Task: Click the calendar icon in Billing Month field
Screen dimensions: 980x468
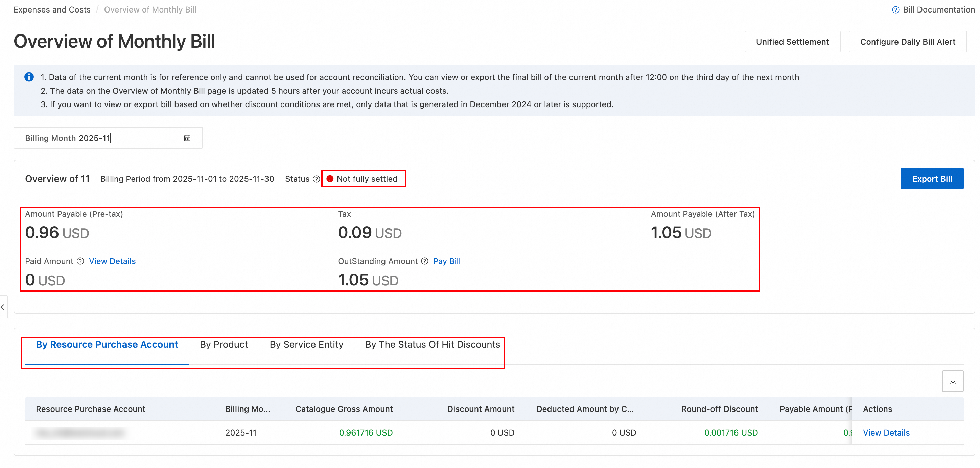Action: (187, 138)
